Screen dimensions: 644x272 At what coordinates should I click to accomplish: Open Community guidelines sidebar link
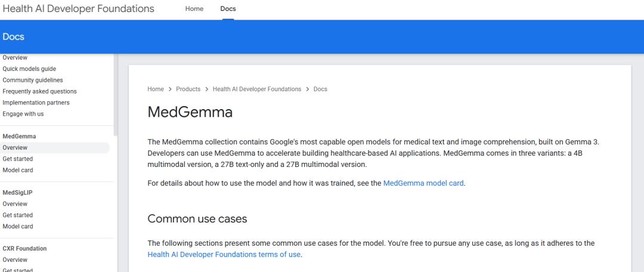pyautogui.click(x=33, y=80)
